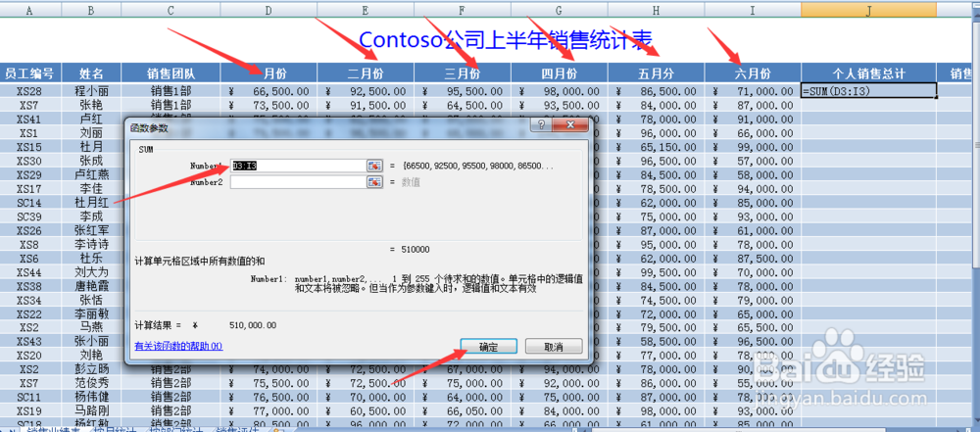980x432 pixels.
Task: Click 程小丽's January value 66,500.00
Action: (x=269, y=91)
